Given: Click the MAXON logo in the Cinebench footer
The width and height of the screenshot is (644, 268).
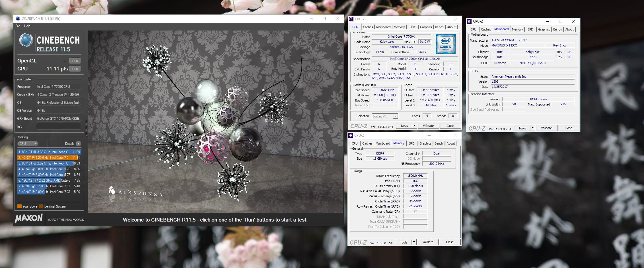Looking at the screenshot, I should coord(29,219).
